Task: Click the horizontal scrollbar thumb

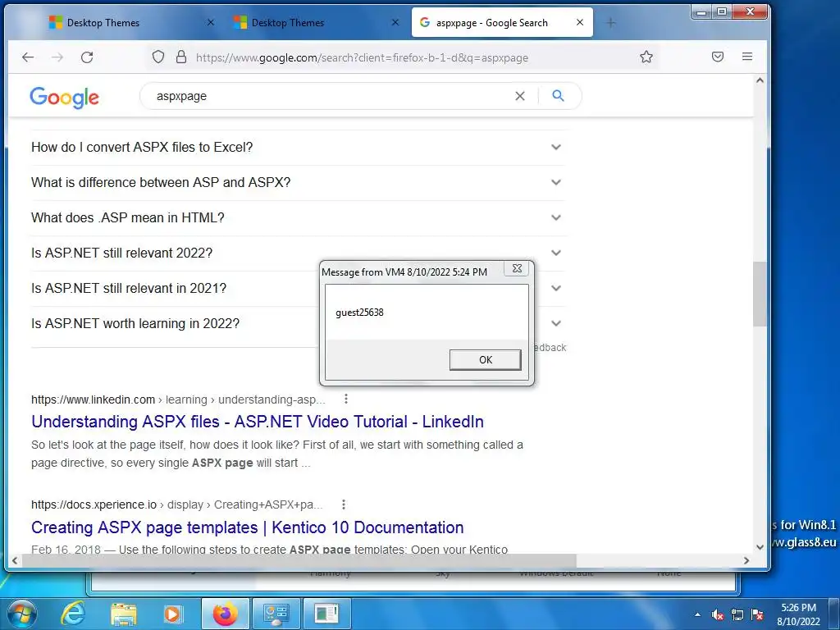Action: click(x=299, y=560)
